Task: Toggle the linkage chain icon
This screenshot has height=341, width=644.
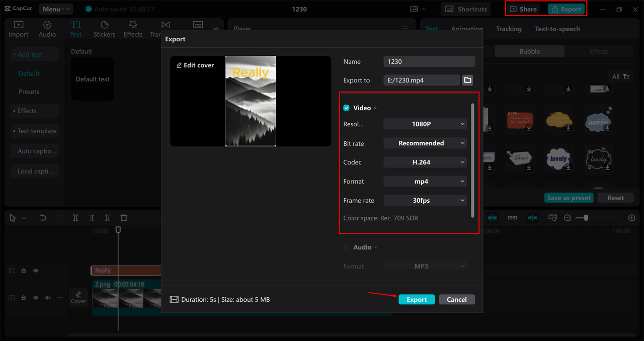Action: click(x=512, y=218)
